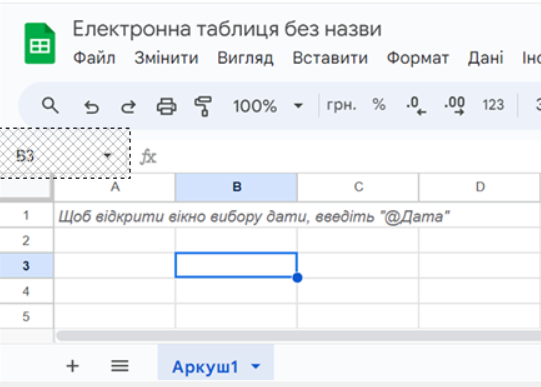The height and width of the screenshot is (387, 541).
Task: Undo the last action
Action: coord(91,107)
